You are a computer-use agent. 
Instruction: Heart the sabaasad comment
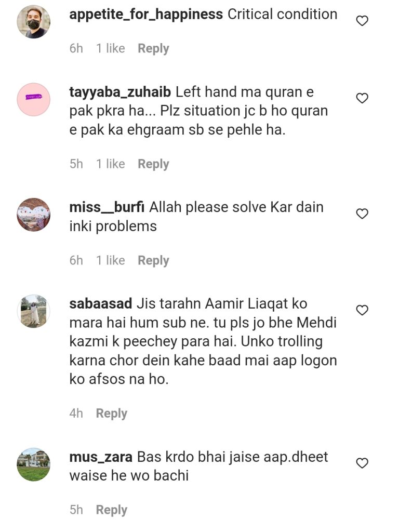[x=362, y=310]
